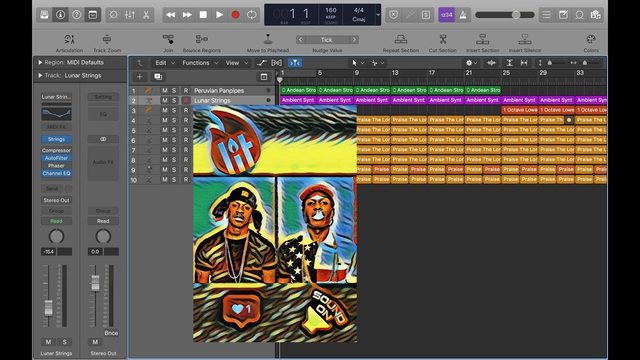Image resolution: width=640 pixels, height=360 pixels.
Task: Open Smart Controls dial button
Action: 114,15
